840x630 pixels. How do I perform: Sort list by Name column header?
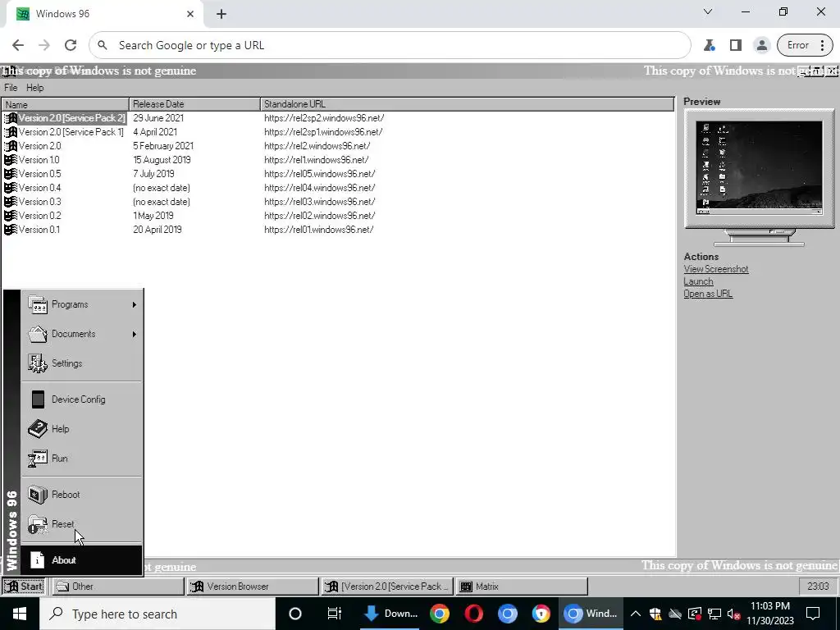66,104
